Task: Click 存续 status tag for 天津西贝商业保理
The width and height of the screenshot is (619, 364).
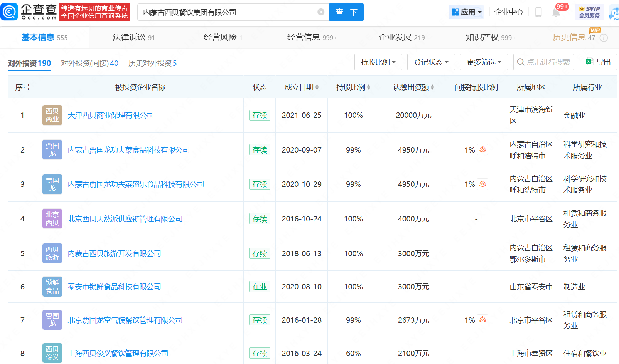Action: (x=260, y=115)
